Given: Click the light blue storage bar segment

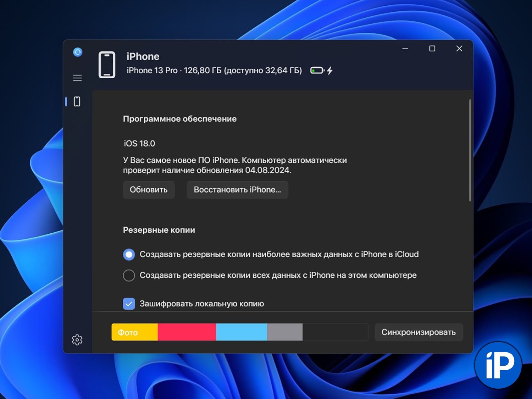Looking at the screenshot, I should pyautogui.click(x=241, y=332).
